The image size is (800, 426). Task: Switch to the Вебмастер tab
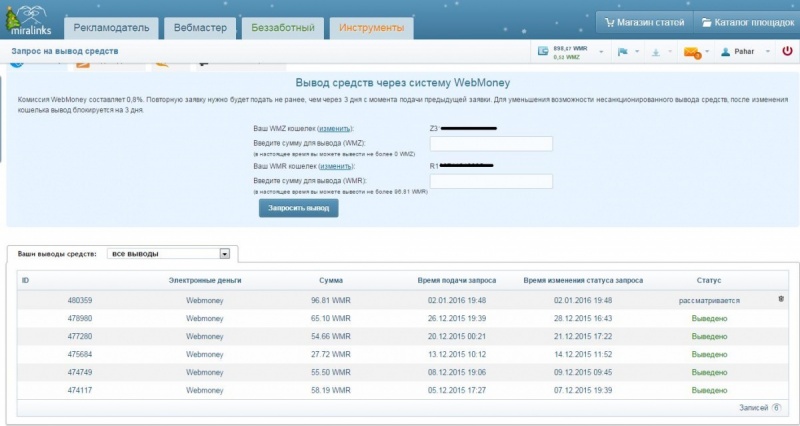(200, 28)
